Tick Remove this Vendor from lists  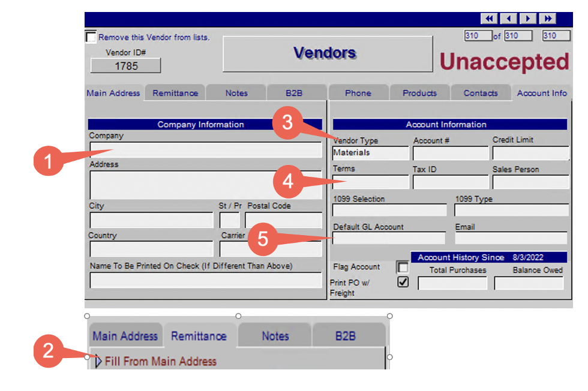point(91,37)
